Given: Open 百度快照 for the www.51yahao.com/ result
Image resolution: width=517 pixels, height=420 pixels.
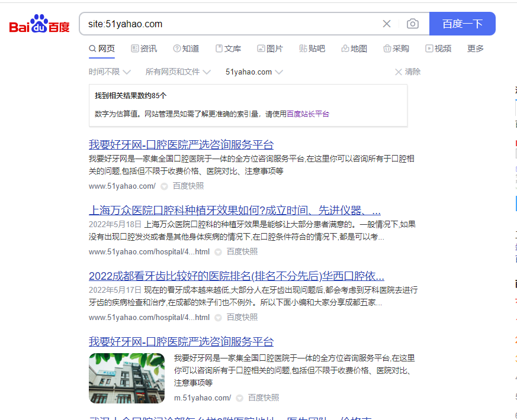Looking at the screenshot, I should pyautogui.click(x=188, y=186).
